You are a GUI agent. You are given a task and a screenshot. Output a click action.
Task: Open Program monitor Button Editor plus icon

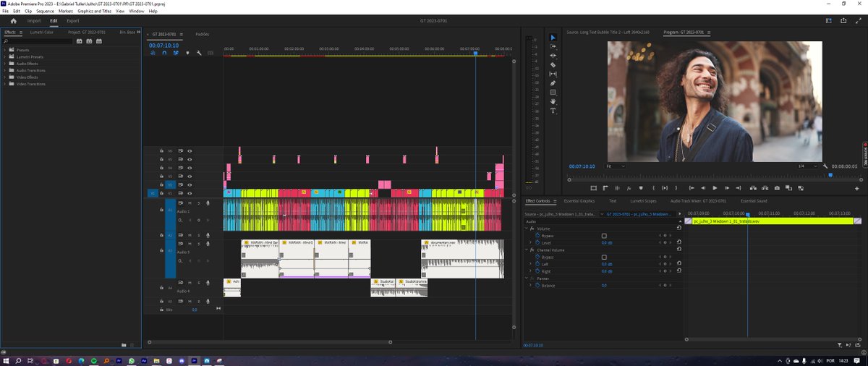(857, 188)
